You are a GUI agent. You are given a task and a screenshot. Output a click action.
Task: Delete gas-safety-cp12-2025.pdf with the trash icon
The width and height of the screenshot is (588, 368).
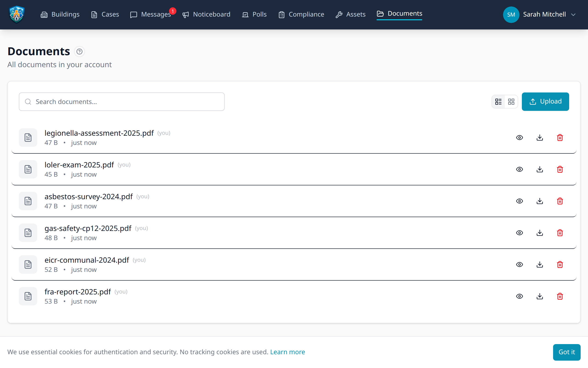(x=560, y=233)
